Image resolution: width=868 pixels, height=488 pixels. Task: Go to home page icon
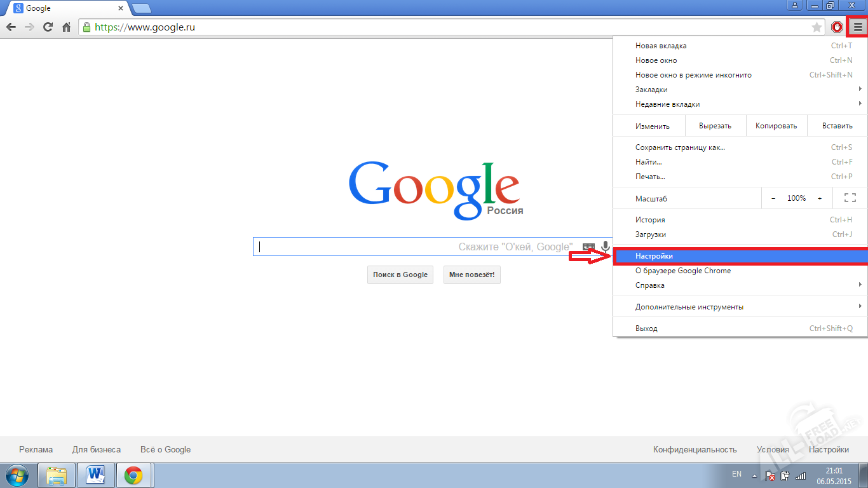point(66,27)
